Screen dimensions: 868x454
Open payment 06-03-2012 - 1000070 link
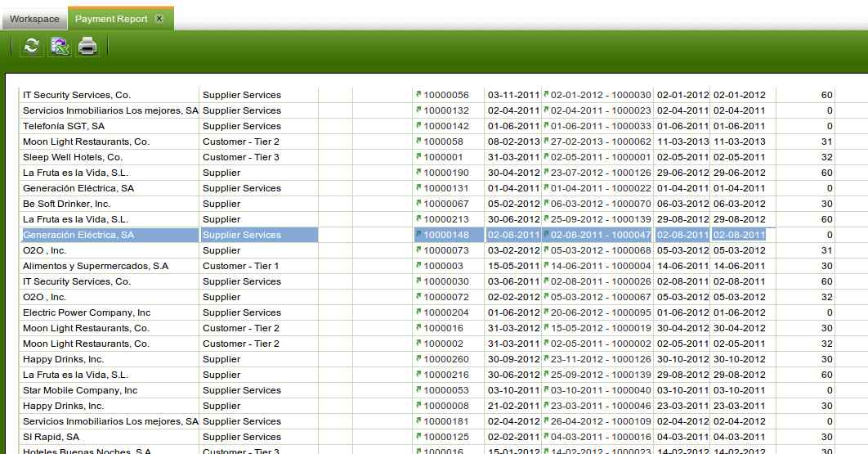[601, 204]
